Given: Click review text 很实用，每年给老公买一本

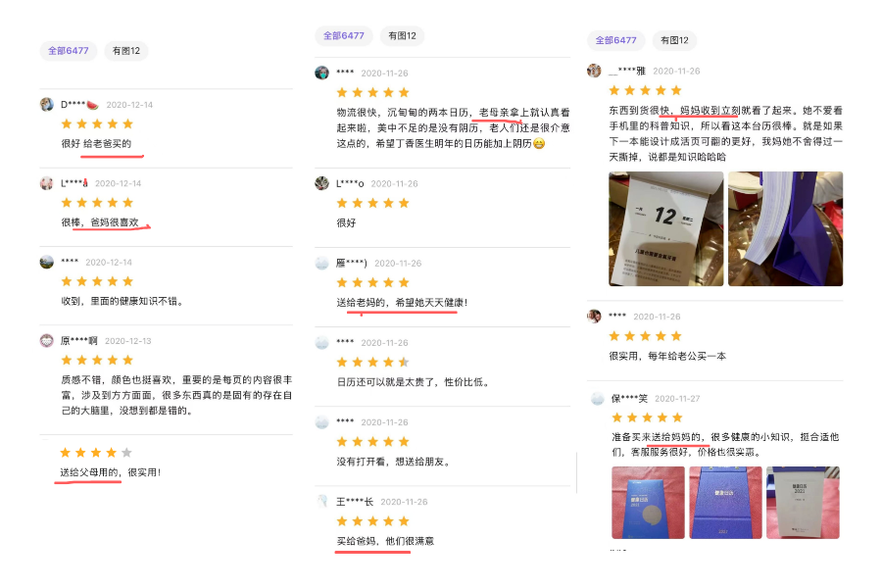Looking at the screenshot, I should pyautogui.click(x=667, y=356).
